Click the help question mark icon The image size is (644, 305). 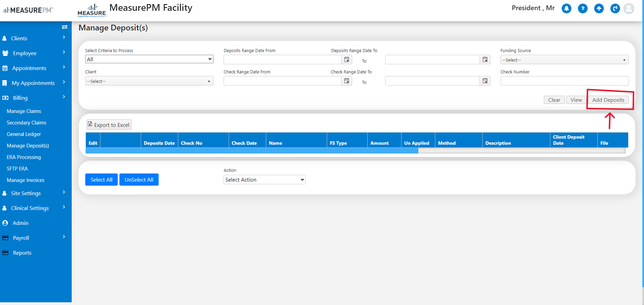583,8
